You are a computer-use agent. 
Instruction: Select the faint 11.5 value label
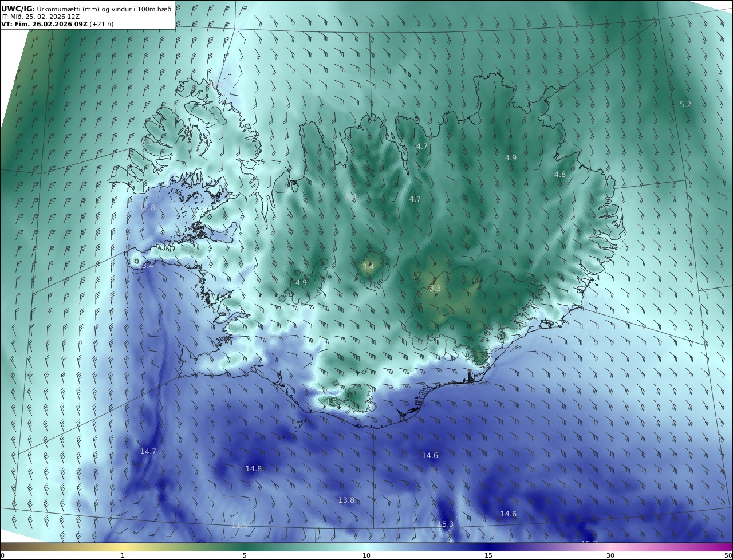pos(239,526)
